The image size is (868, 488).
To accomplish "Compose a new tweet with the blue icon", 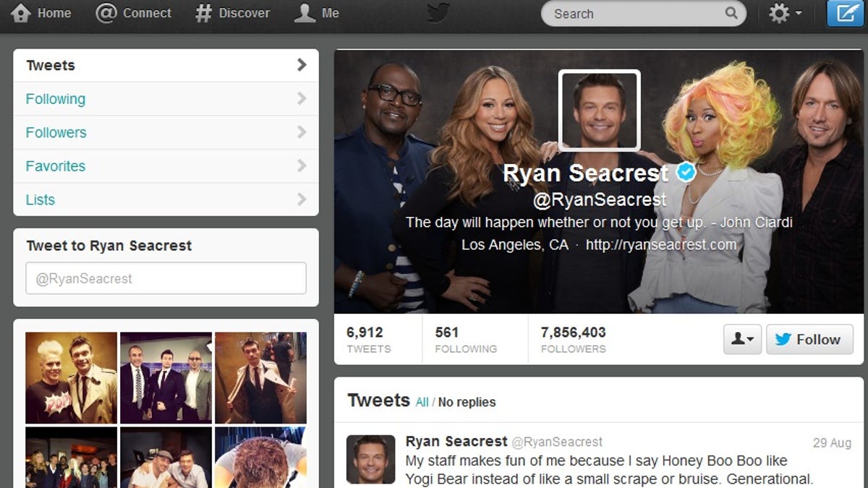I will [845, 13].
